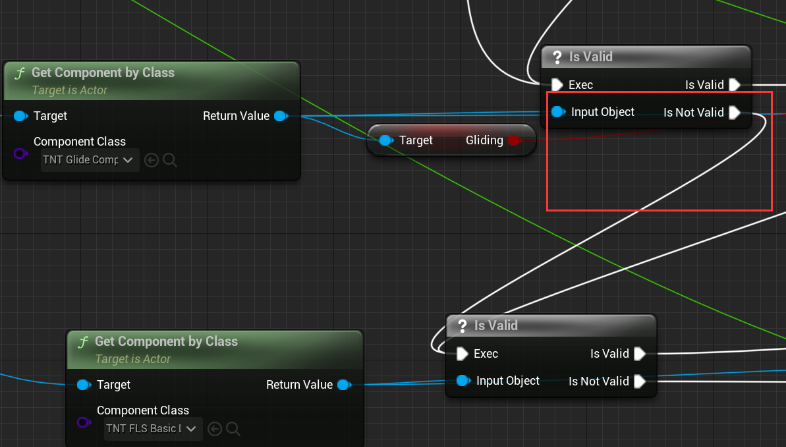Click the Is Not Valid output pin on the upper Is Valid node
Image resolution: width=786 pixels, height=447 pixels.
tap(735, 113)
